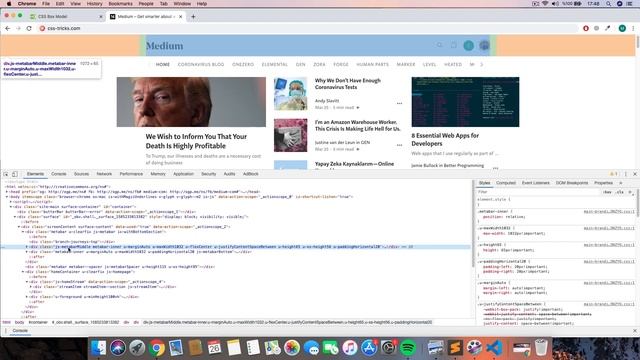
Task: Open Spotify from the dock
Action: tap(407, 348)
